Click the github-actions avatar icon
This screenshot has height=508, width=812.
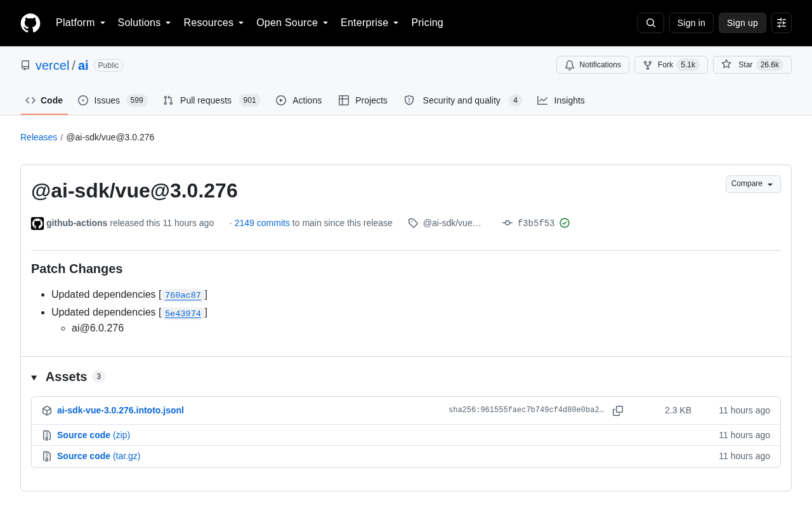click(x=37, y=224)
